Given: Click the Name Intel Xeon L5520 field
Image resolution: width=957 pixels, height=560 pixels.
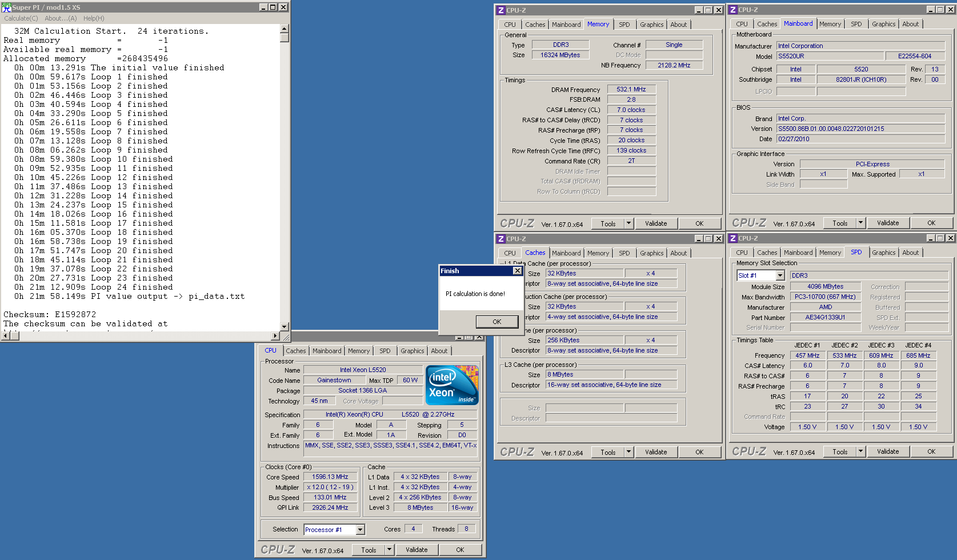Looking at the screenshot, I should pos(363,370).
